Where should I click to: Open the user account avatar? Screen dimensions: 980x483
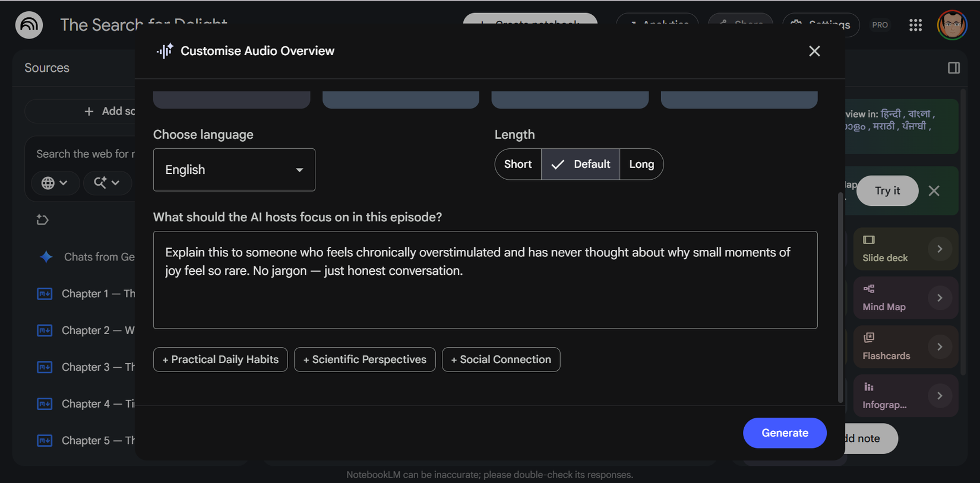click(952, 25)
